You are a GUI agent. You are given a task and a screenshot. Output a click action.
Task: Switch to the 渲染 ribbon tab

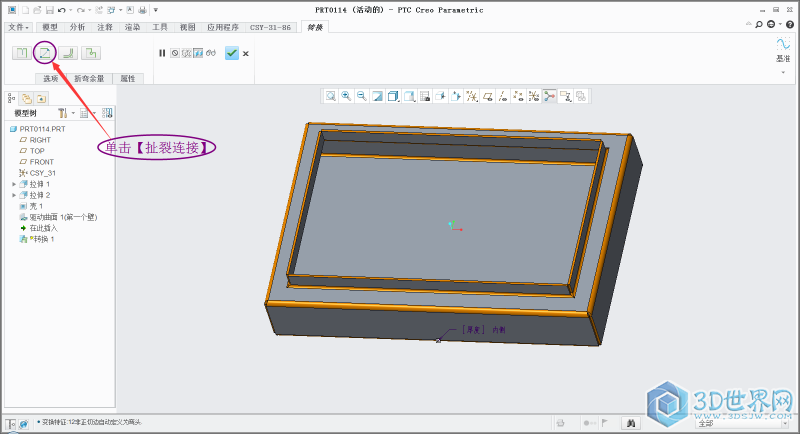tap(133, 28)
